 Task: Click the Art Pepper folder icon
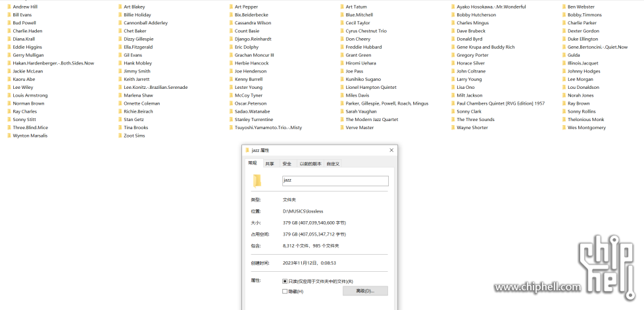[231, 7]
